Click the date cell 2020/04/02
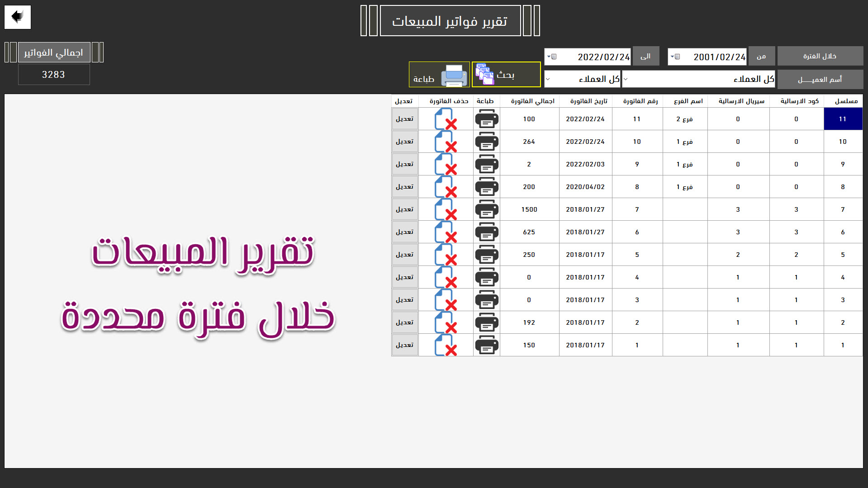 (x=586, y=187)
